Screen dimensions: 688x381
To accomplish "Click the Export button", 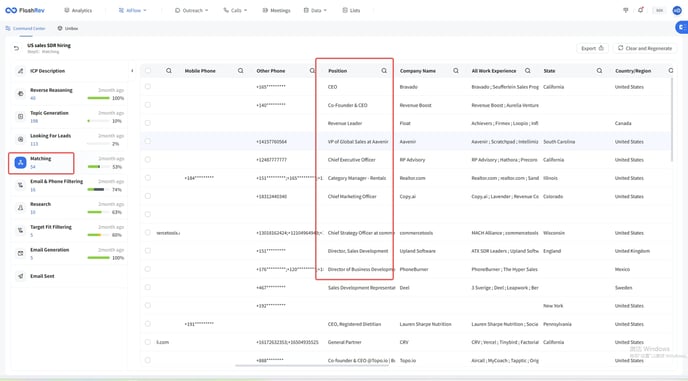I will 592,48.
